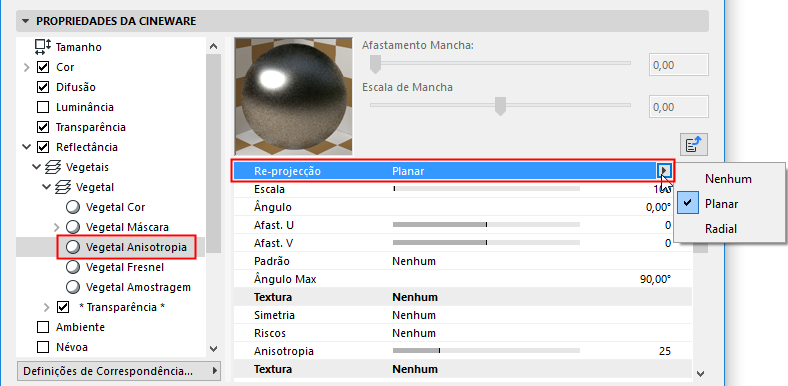
Task: Toggle the Cor checkbox
Action: (x=43, y=67)
